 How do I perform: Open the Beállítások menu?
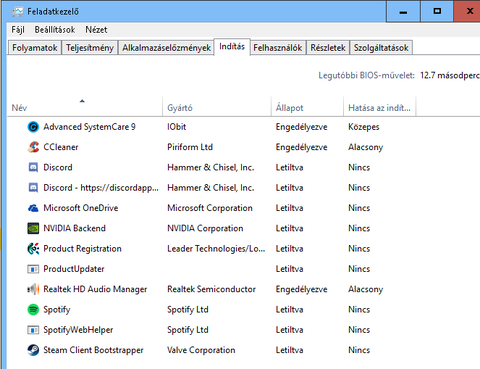coord(55,30)
